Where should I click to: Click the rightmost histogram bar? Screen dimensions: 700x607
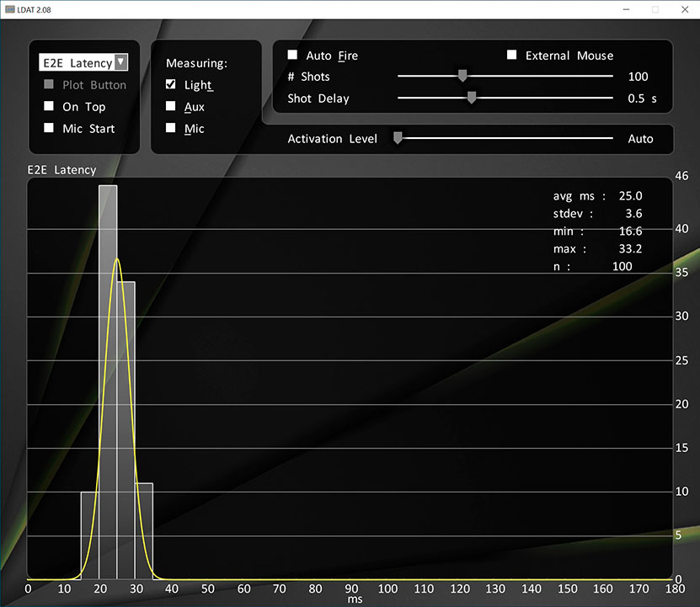click(144, 531)
